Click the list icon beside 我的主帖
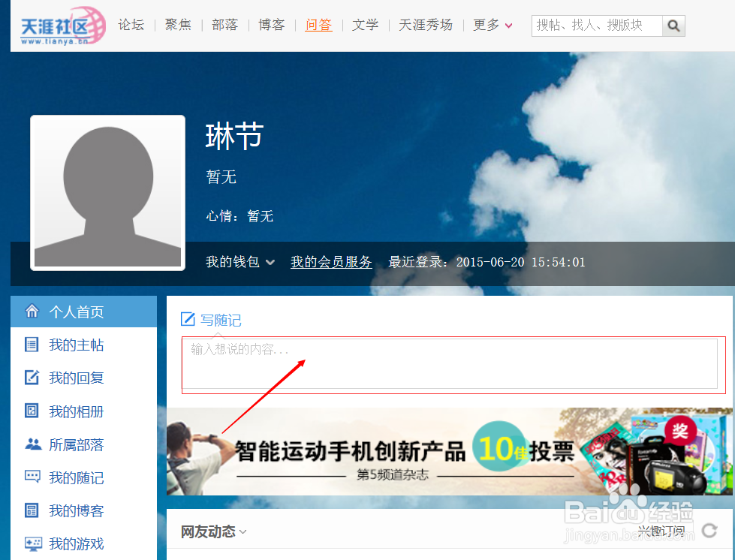 click(x=32, y=345)
